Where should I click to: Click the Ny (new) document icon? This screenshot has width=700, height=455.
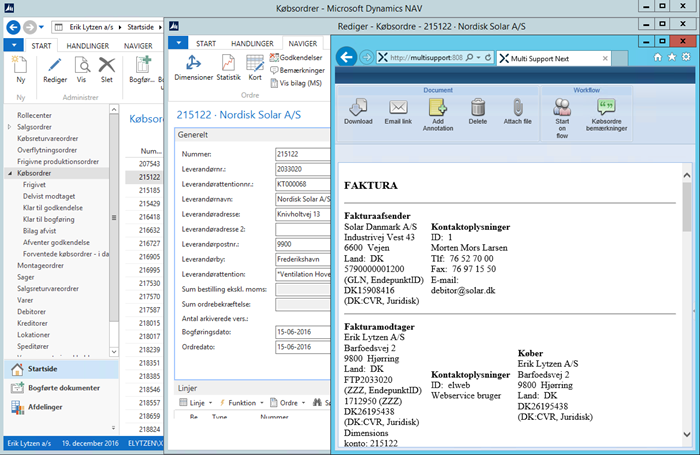click(x=20, y=66)
